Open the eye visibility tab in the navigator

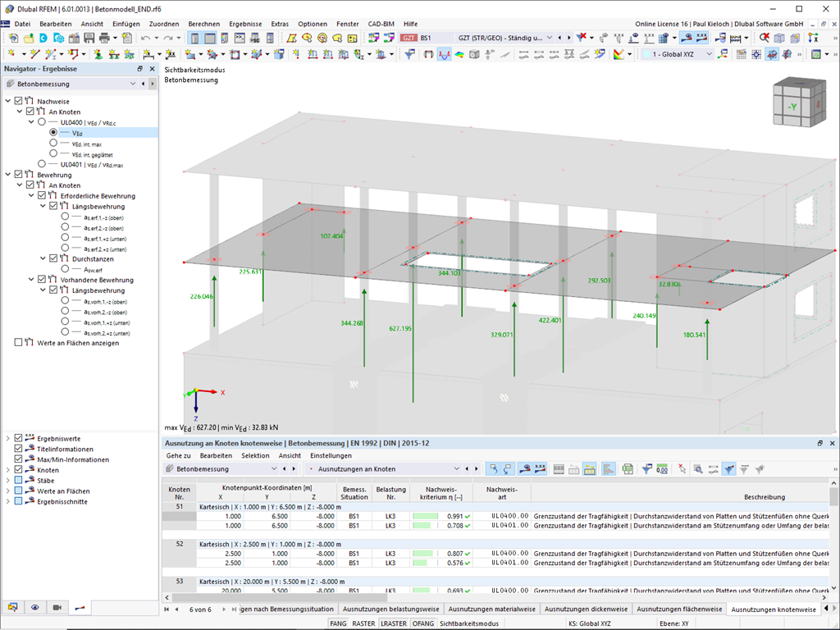pyautogui.click(x=34, y=607)
